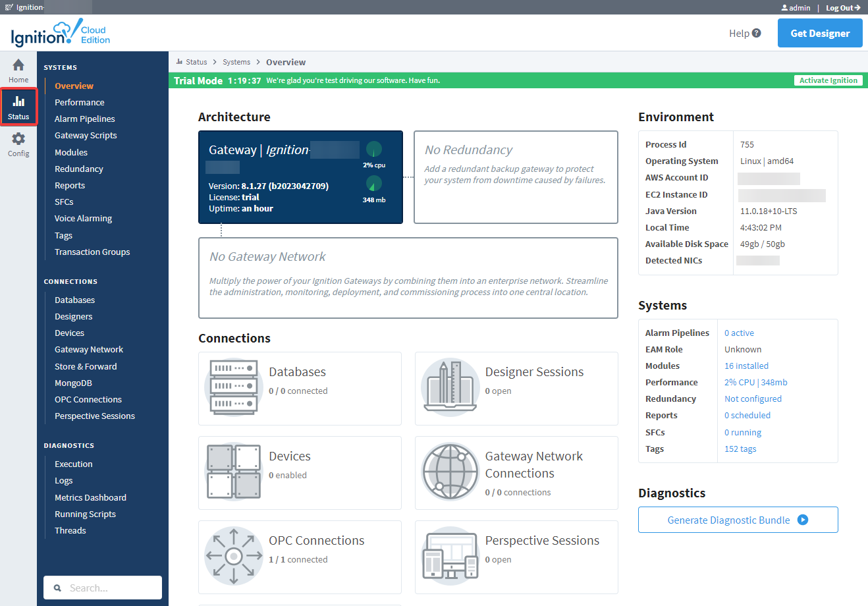Open the Not configured redundancy link
This screenshot has height=606, width=868.
click(x=753, y=399)
